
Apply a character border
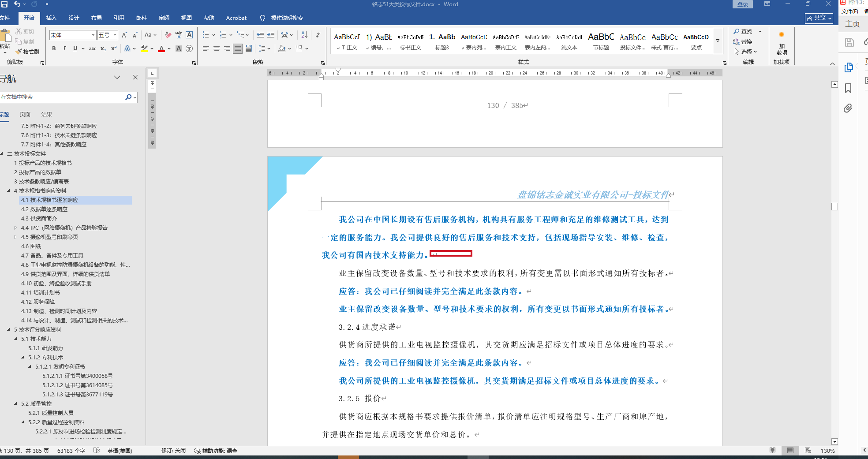[189, 35]
